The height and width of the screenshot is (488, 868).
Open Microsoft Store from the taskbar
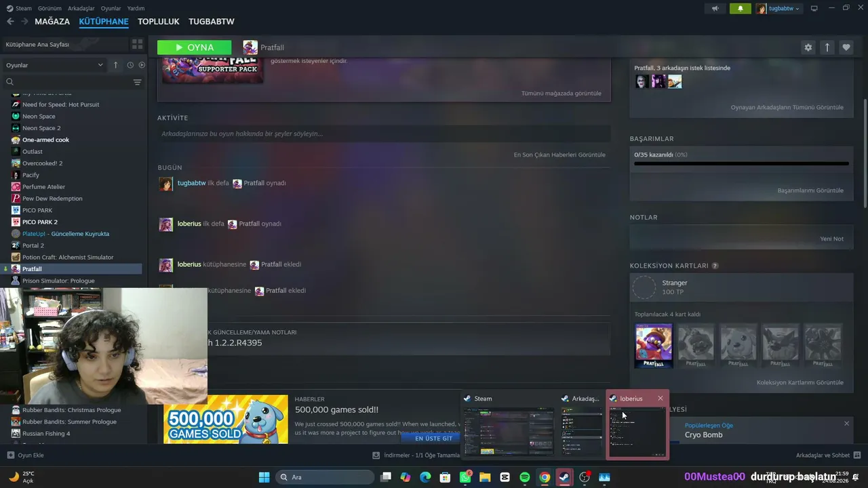pyautogui.click(x=445, y=477)
